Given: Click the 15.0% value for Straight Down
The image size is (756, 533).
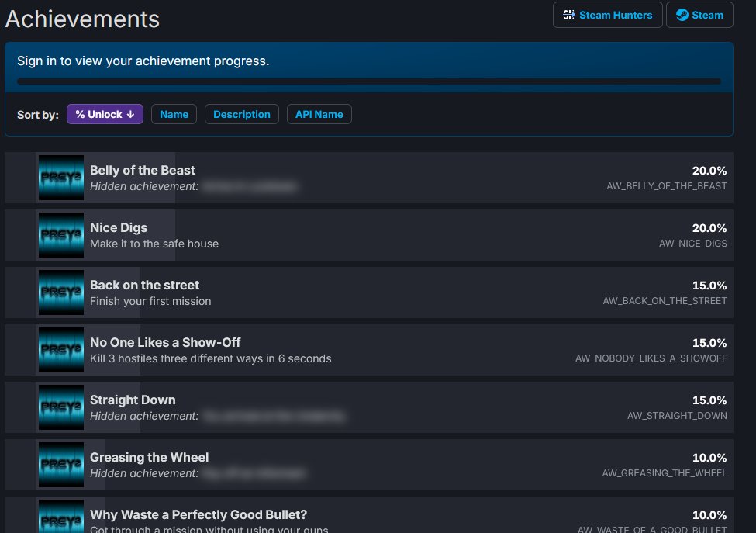Looking at the screenshot, I should point(709,400).
